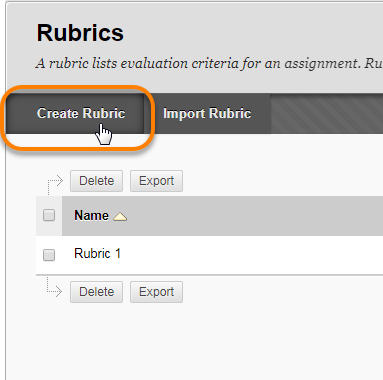The height and width of the screenshot is (380, 383).
Task: Toggle the select-all checkbox in header row
Action: click(49, 215)
